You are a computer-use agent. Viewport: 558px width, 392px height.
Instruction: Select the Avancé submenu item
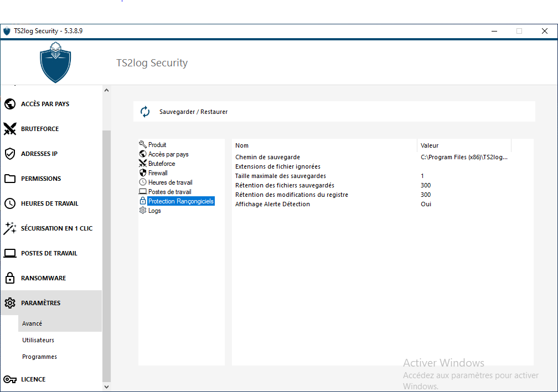click(x=60, y=323)
